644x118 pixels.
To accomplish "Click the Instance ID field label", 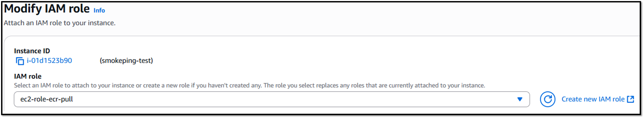I will click(32, 51).
